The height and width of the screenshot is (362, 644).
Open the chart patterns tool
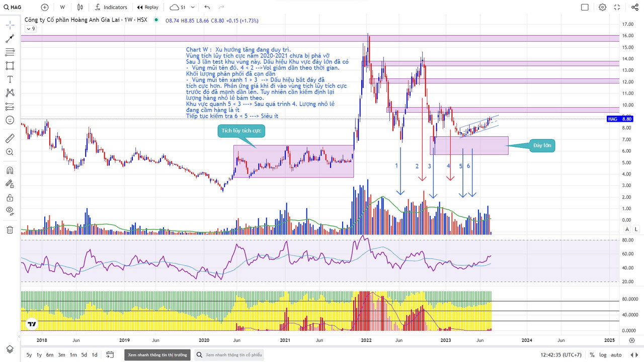[10, 93]
